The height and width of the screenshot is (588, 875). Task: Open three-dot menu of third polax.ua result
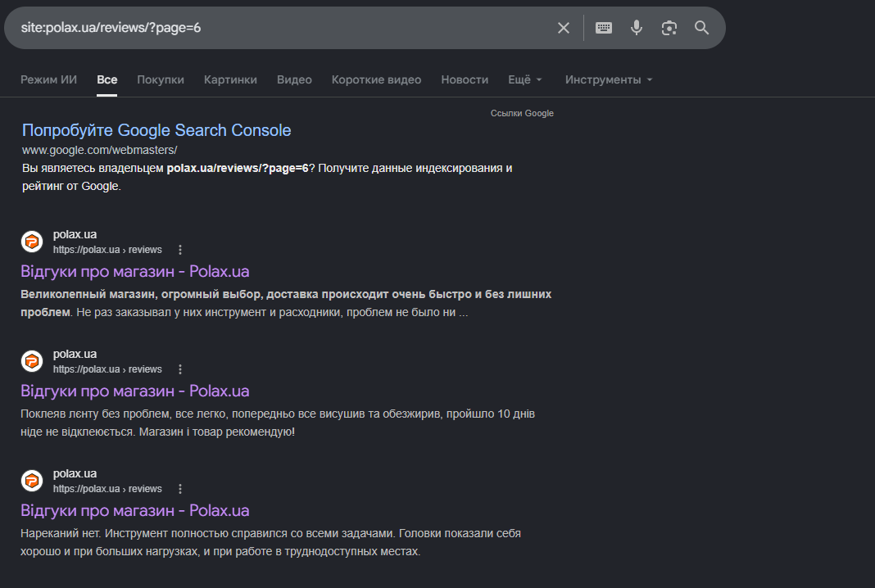point(179,489)
